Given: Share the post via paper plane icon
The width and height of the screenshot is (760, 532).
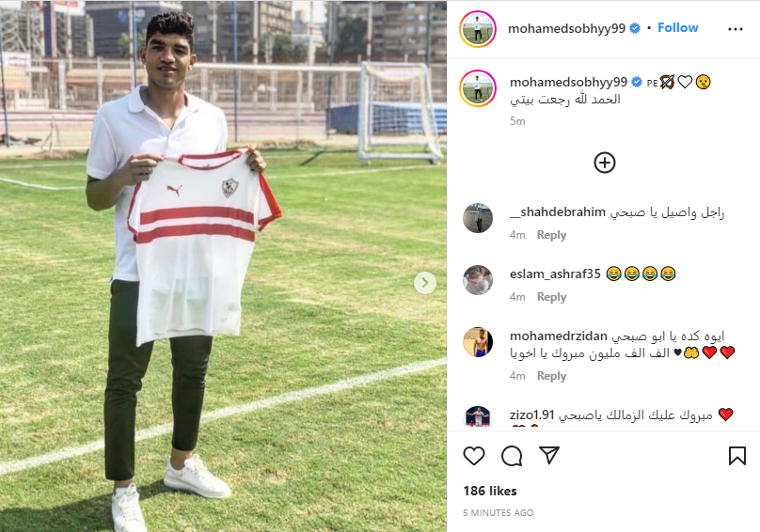Looking at the screenshot, I should [x=549, y=456].
